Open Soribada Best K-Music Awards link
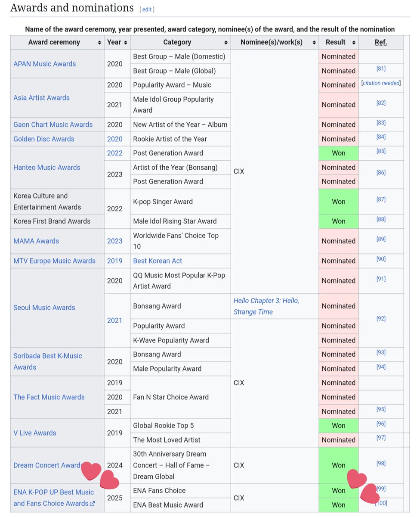The width and height of the screenshot is (420, 517). [48, 361]
